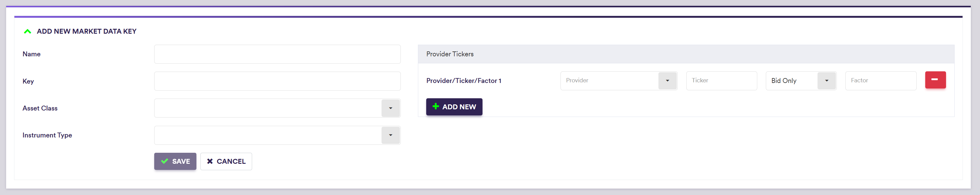Click the ADD NEW button label

point(459,107)
